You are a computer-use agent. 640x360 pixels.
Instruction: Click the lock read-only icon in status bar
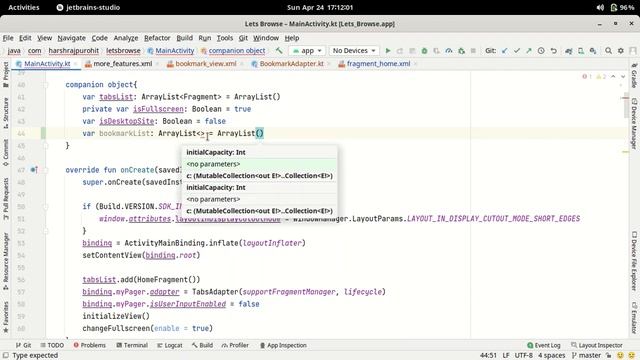609,356
